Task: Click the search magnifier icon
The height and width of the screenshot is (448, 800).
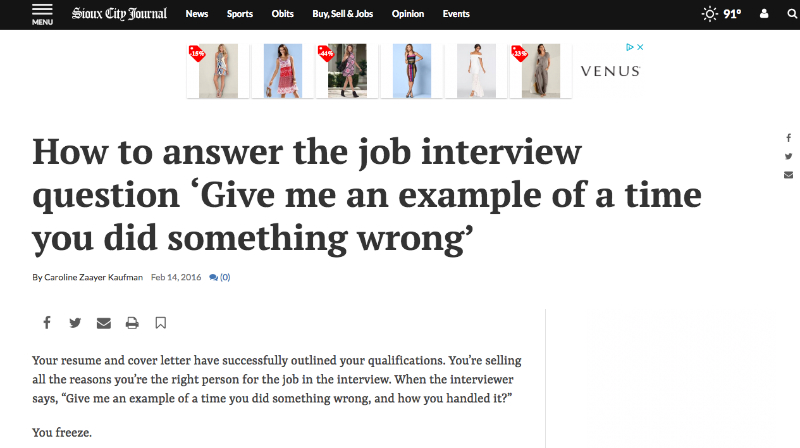Action: 792,14
